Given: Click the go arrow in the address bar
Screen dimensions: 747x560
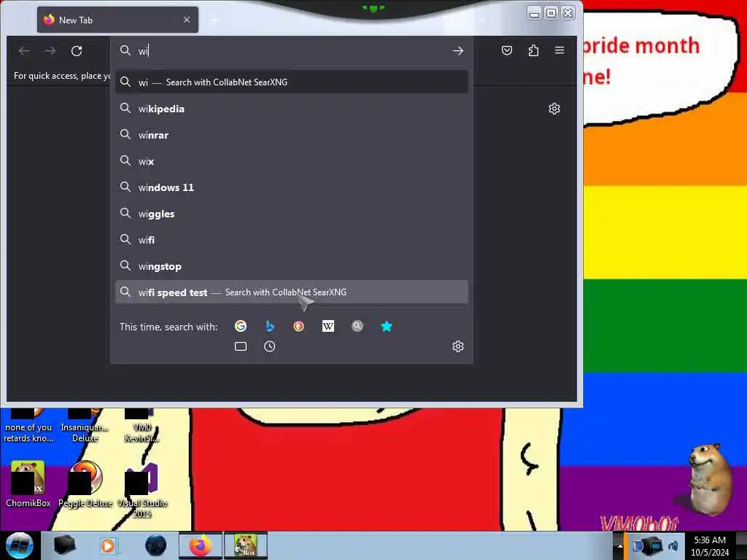Looking at the screenshot, I should (458, 51).
